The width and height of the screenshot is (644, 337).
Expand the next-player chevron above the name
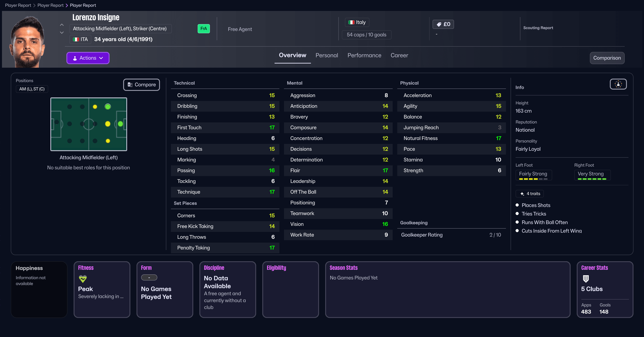pyautogui.click(x=62, y=25)
